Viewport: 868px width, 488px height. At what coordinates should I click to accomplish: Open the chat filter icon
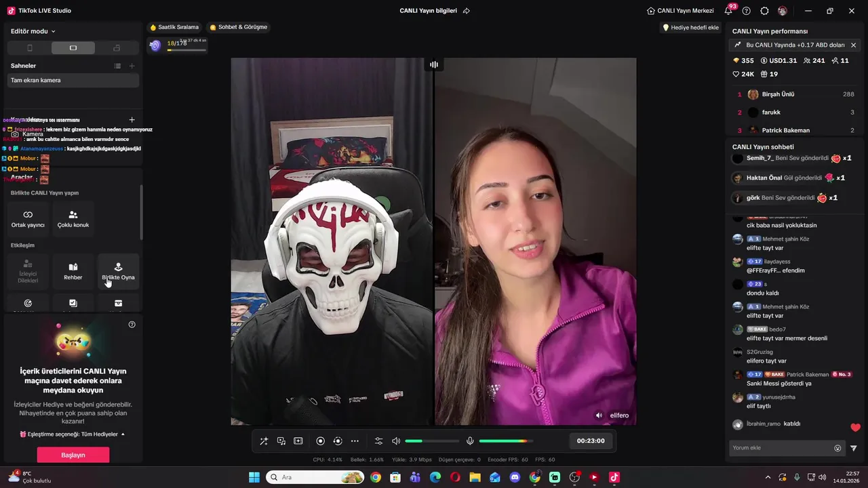click(854, 448)
